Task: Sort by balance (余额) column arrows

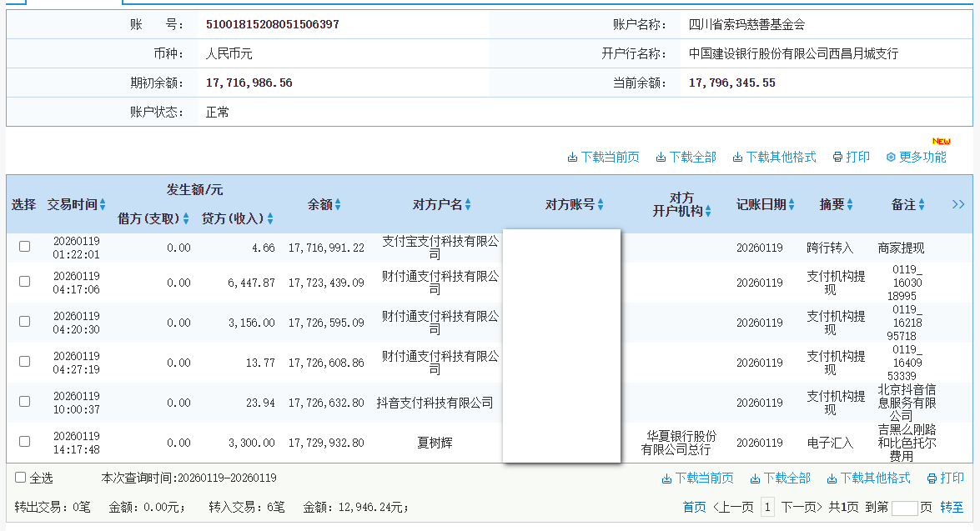Action: (338, 205)
